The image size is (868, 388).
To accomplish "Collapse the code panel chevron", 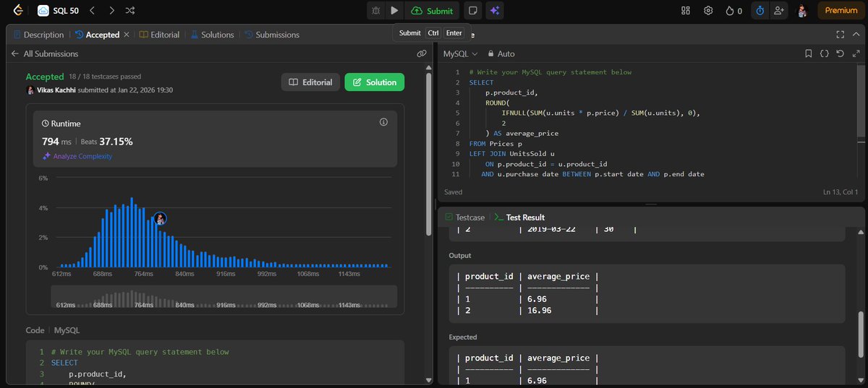I will pyautogui.click(x=856, y=34).
